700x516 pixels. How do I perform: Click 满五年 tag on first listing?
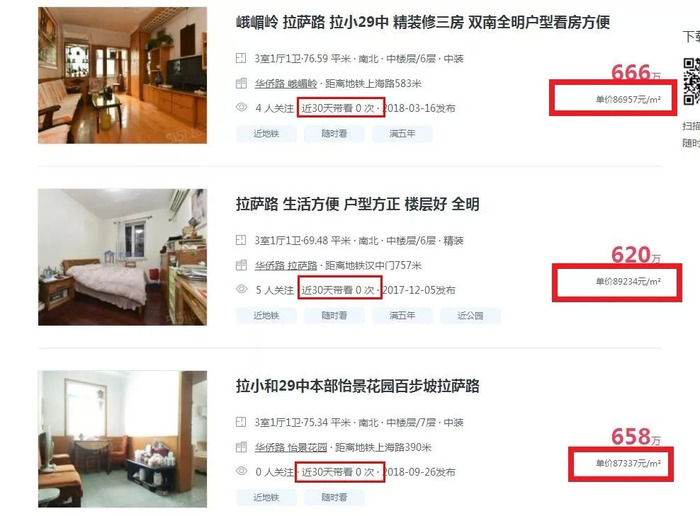point(402,133)
